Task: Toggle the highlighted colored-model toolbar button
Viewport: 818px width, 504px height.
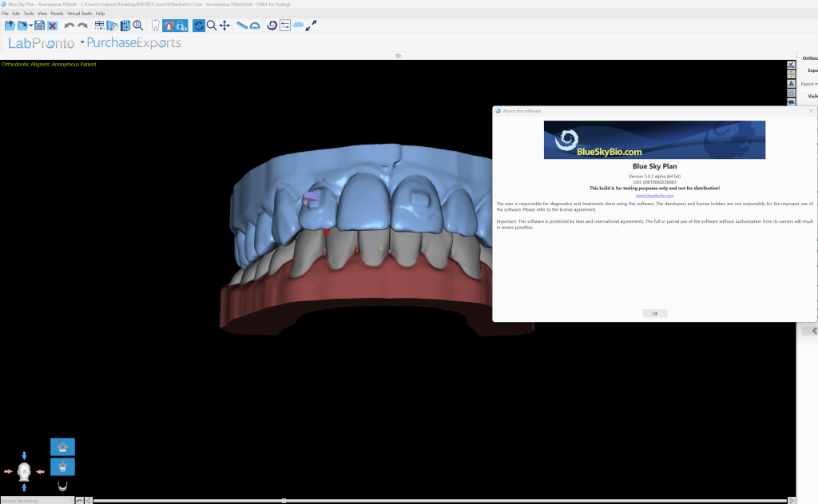Action: pos(169,26)
